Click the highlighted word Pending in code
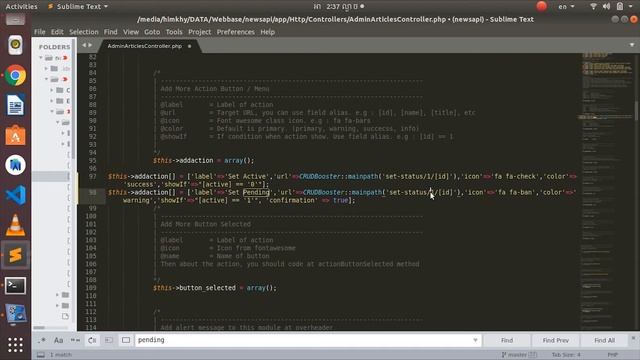The image size is (640, 360). (x=256, y=192)
